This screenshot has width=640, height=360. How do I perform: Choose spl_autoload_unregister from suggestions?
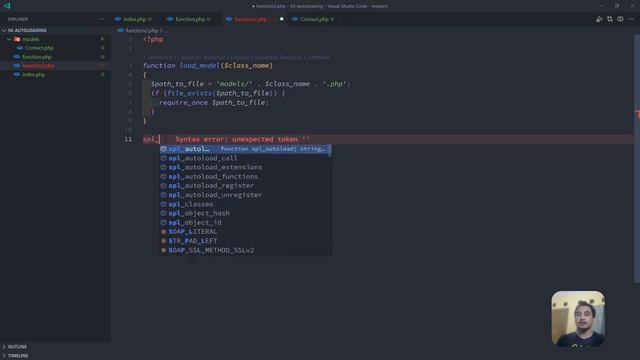coord(245,195)
